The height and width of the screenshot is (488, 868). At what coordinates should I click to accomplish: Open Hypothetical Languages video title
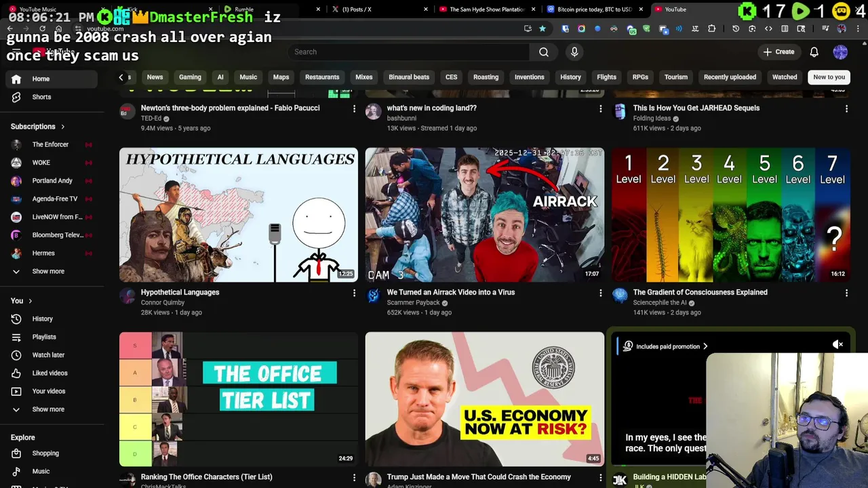click(180, 292)
